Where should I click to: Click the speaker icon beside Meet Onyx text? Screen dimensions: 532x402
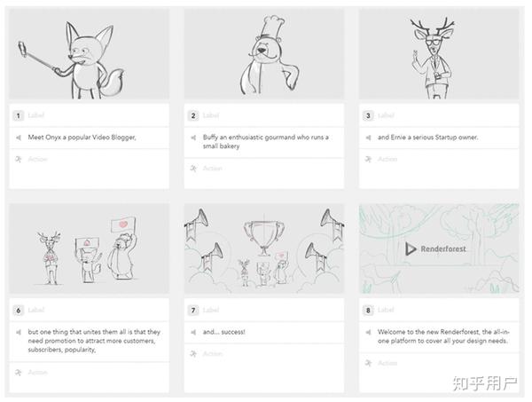click(19, 138)
